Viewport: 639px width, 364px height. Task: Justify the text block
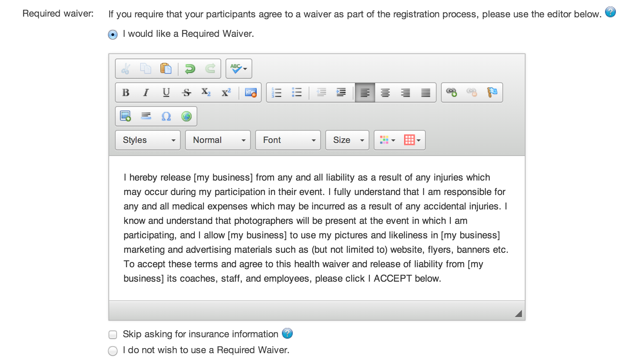click(426, 92)
